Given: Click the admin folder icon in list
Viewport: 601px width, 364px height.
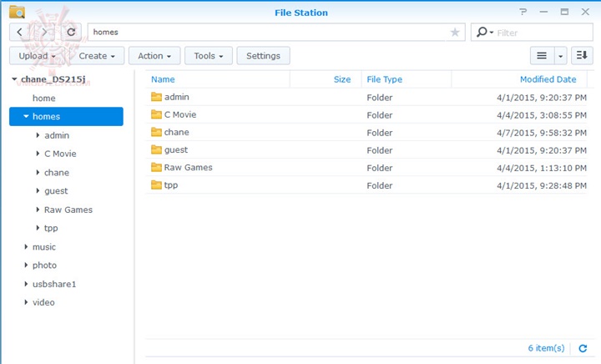Looking at the screenshot, I should tap(156, 97).
